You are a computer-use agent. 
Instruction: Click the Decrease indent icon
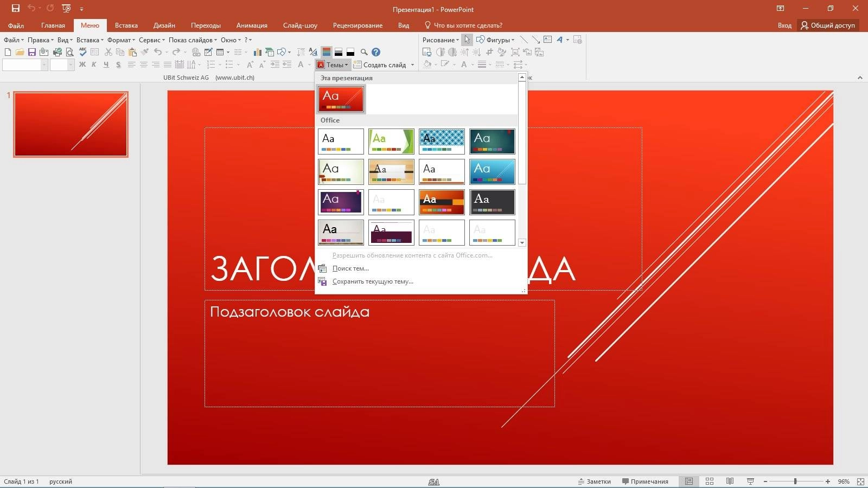pos(287,65)
